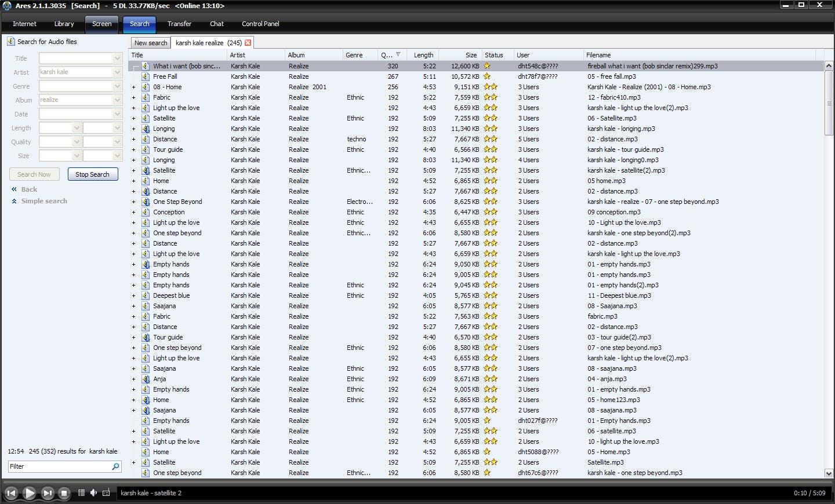Open the radio icon in player bar

coord(106,493)
